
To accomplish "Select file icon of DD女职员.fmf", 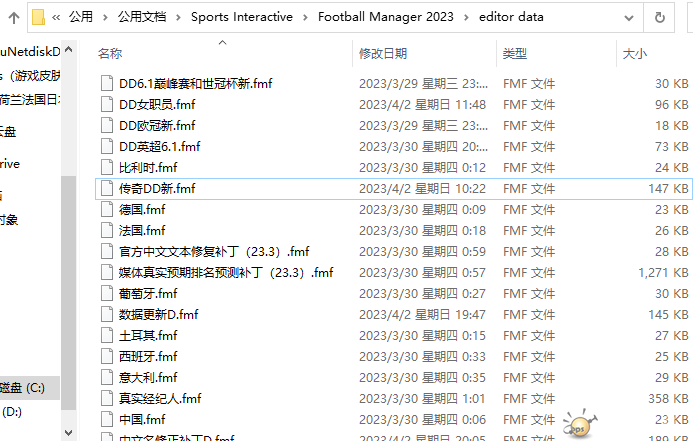I will pyautogui.click(x=107, y=104).
